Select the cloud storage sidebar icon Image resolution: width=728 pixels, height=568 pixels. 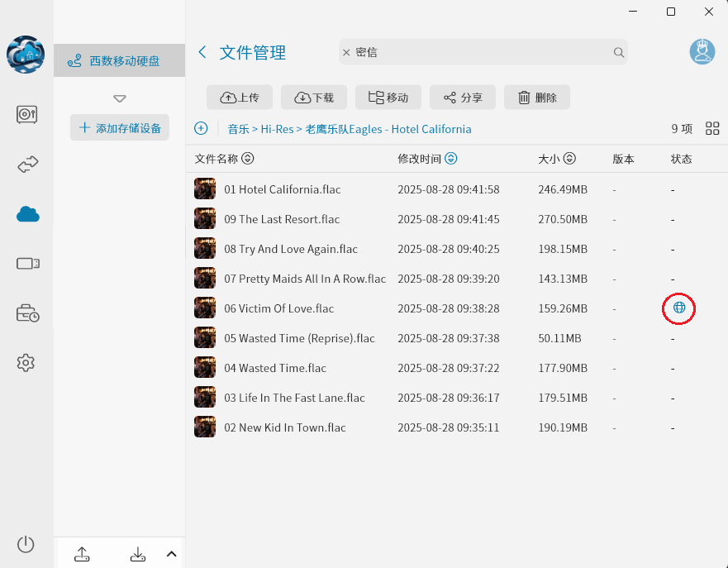(26, 213)
